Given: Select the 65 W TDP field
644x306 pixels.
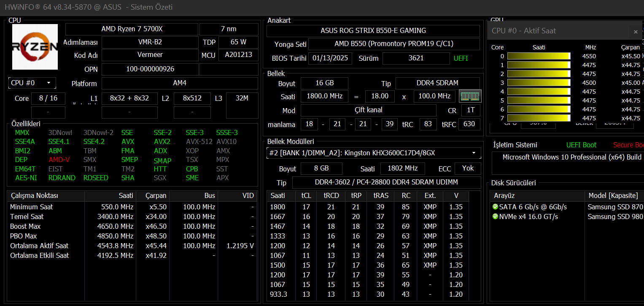Looking at the screenshot, I should pos(238,42).
